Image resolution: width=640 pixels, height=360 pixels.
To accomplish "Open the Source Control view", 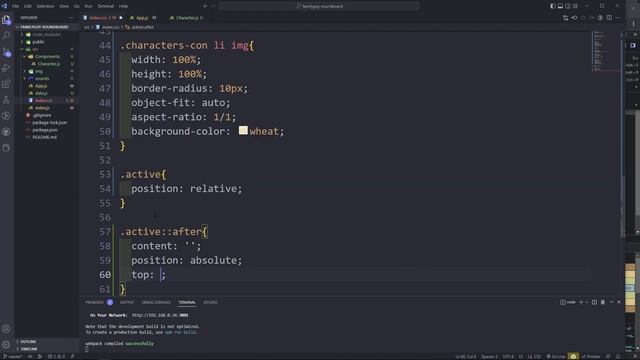I will click(x=6, y=52).
